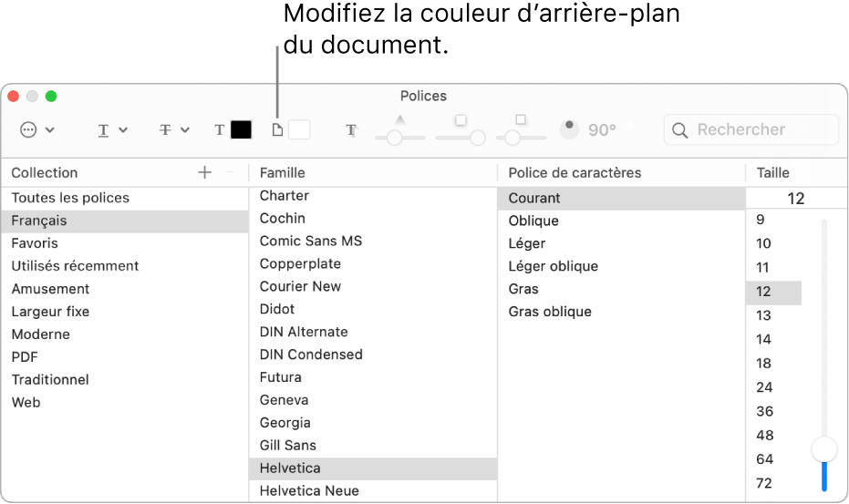Add a new collection with plus button
Image resolution: width=849 pixels, height=504 pixels.
[x=204, y=172]
